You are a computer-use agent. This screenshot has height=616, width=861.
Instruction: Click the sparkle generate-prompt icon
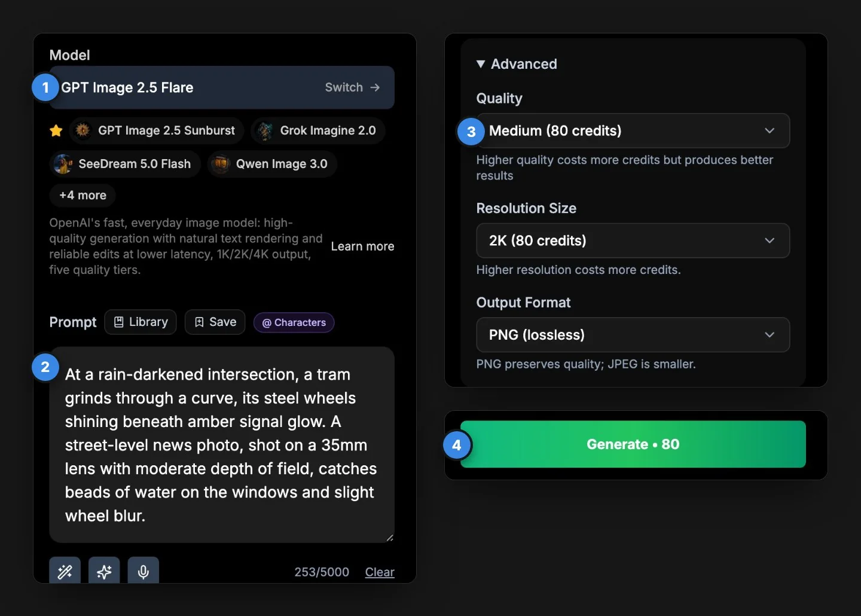(x=104, y=572)
